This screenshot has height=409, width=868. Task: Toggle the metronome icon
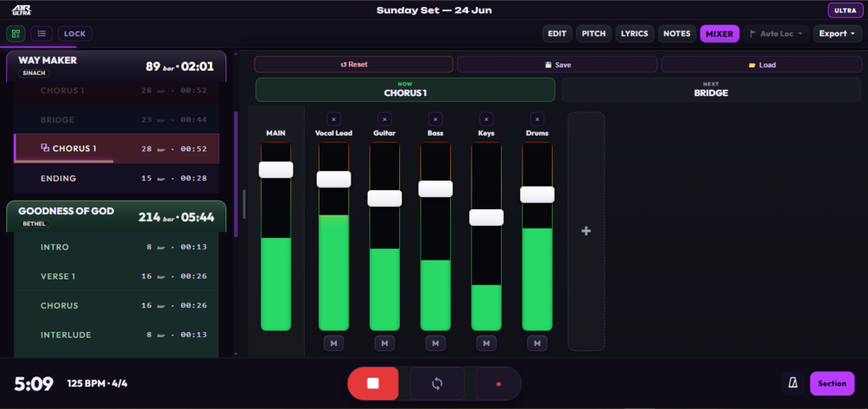coord(793,384)
